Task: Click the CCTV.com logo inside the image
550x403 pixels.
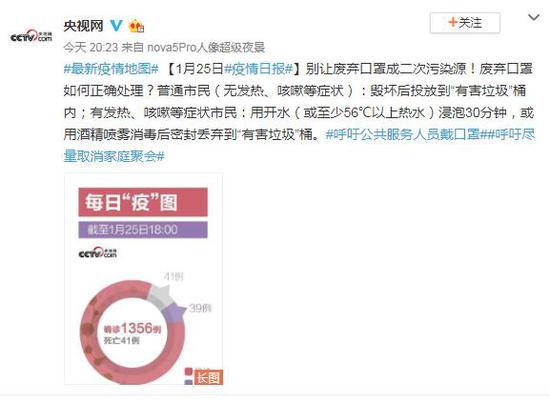Action: tap(98, 253)
